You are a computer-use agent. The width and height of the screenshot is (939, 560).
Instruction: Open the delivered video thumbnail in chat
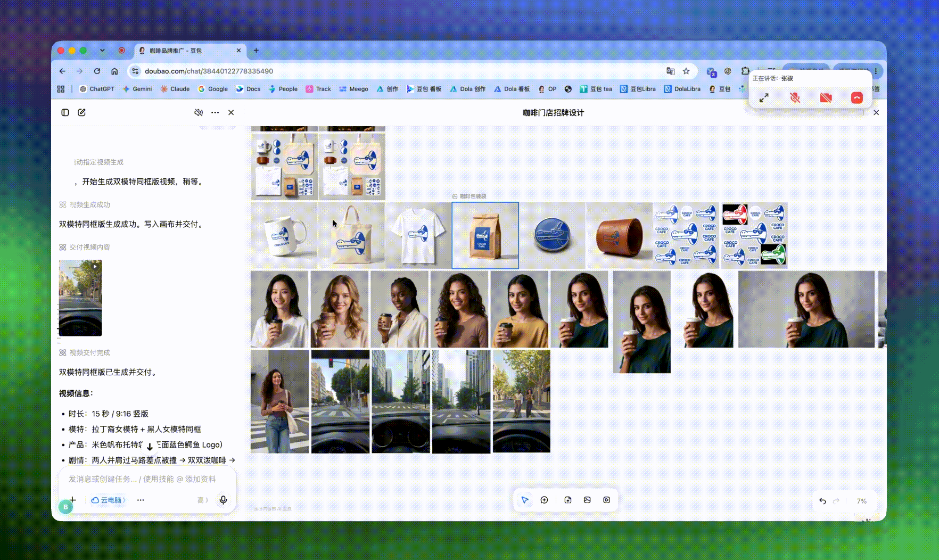tap(80, 298)
